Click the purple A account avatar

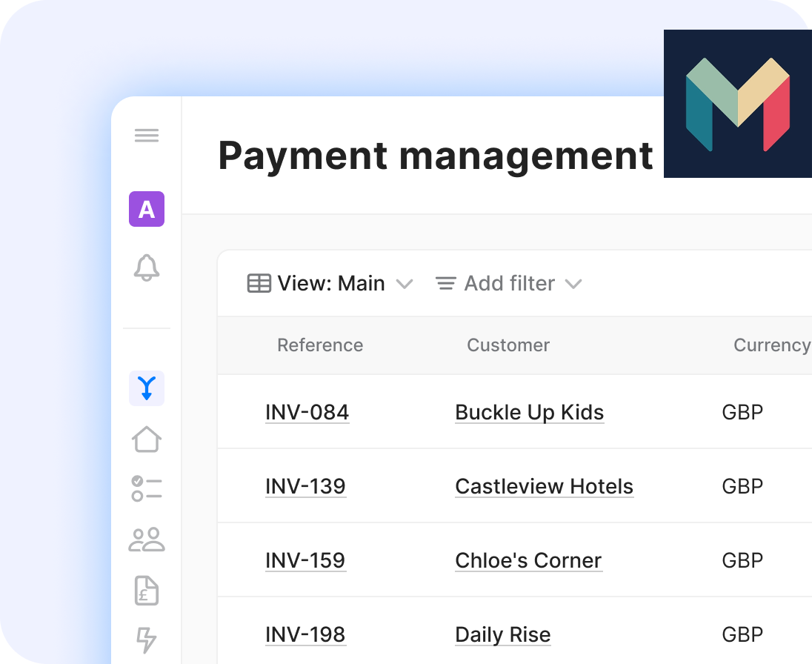click(x=146, y=209)
